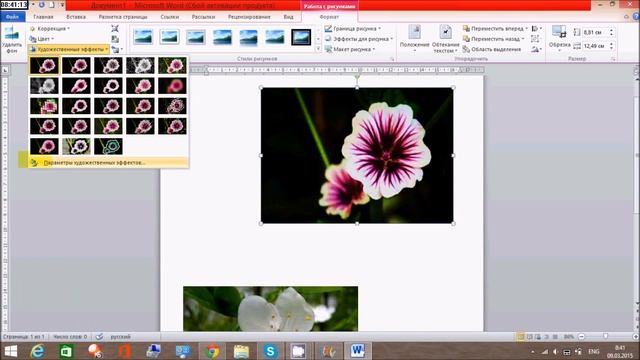This screenshot has width=640, height=360.
Task: Click the zoom in plus button
Action: [x=636, y=337]
